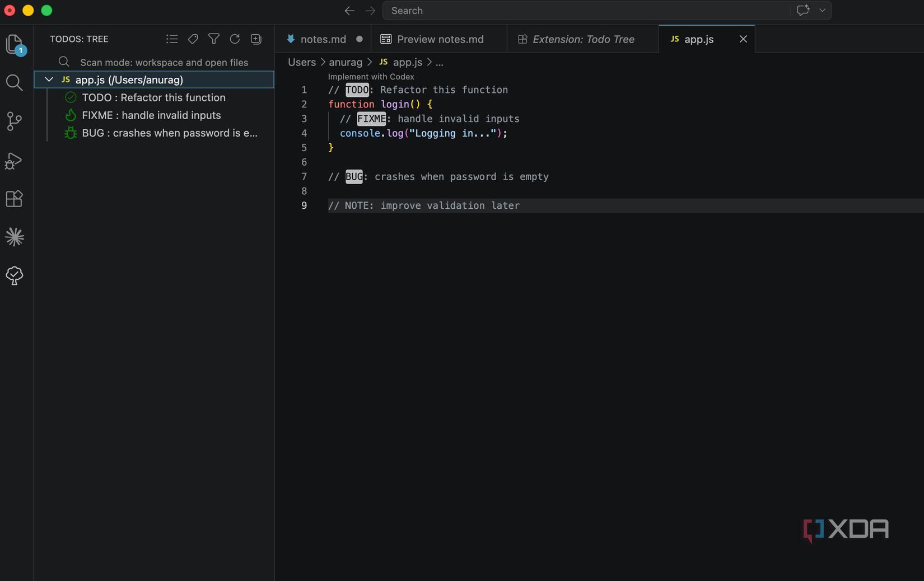Refresh the Todo Tree results
The width and height of the screenshot is (924, 581).
[235, 39]
